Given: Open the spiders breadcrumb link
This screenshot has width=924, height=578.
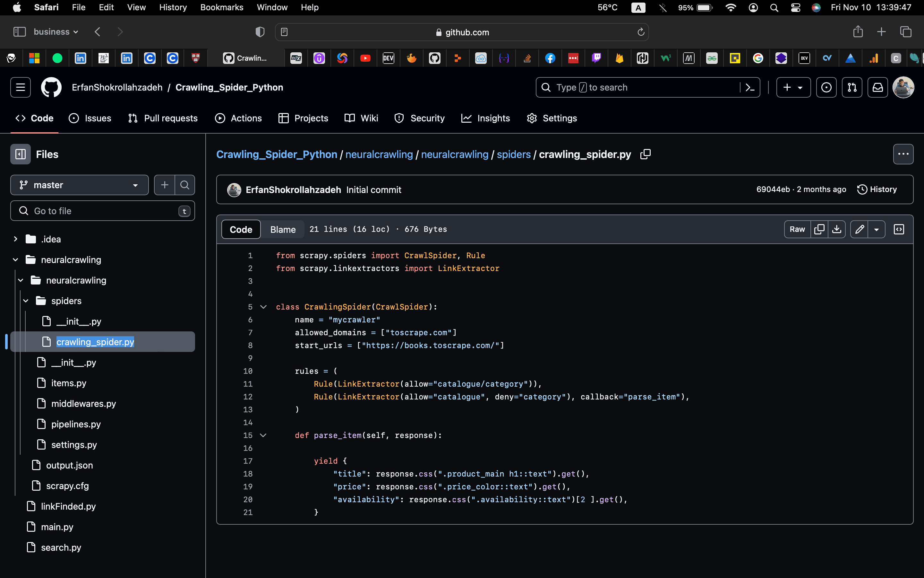Looking at the screenshot, I should 514,154.
